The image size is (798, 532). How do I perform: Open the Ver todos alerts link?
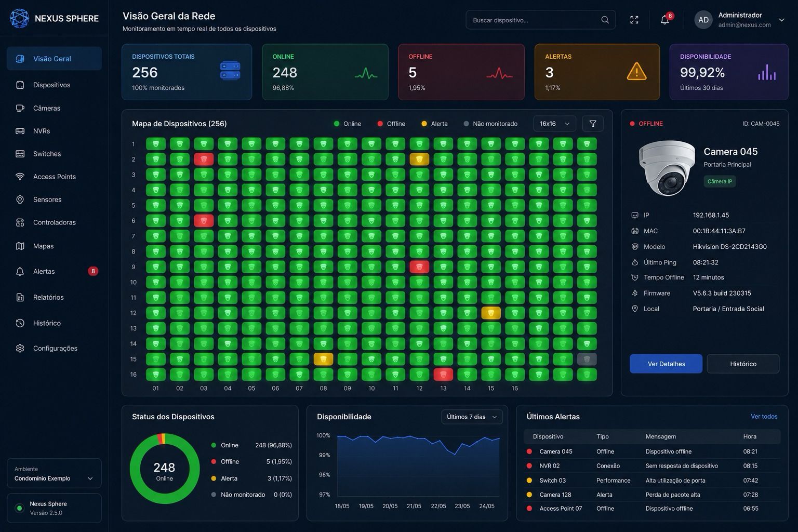point(764,416)
